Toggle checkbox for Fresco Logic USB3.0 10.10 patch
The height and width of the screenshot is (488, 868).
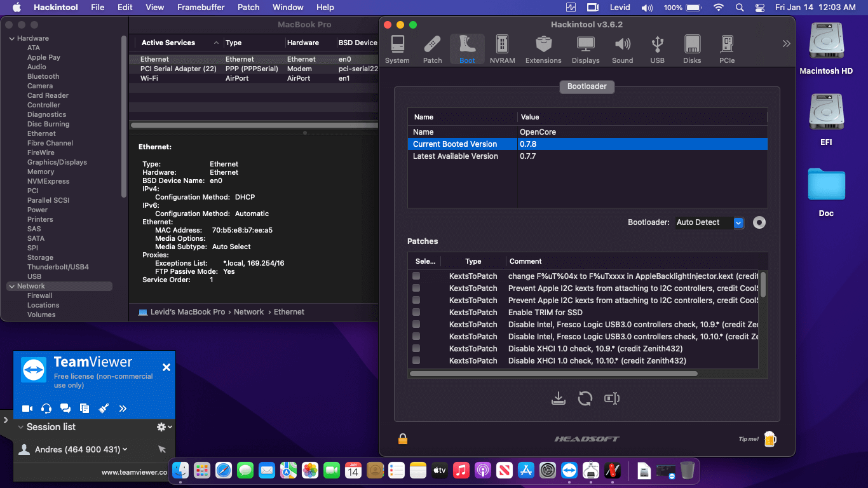[416, 336]
